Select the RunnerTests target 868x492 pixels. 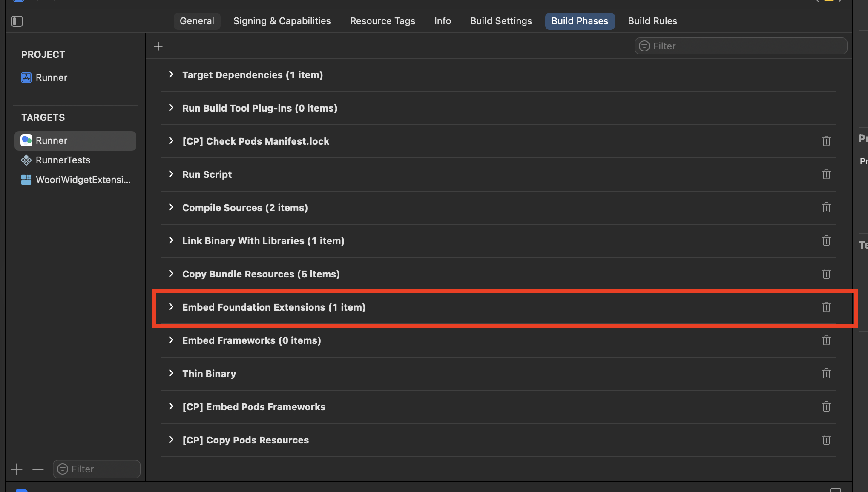tap(63, 160)
